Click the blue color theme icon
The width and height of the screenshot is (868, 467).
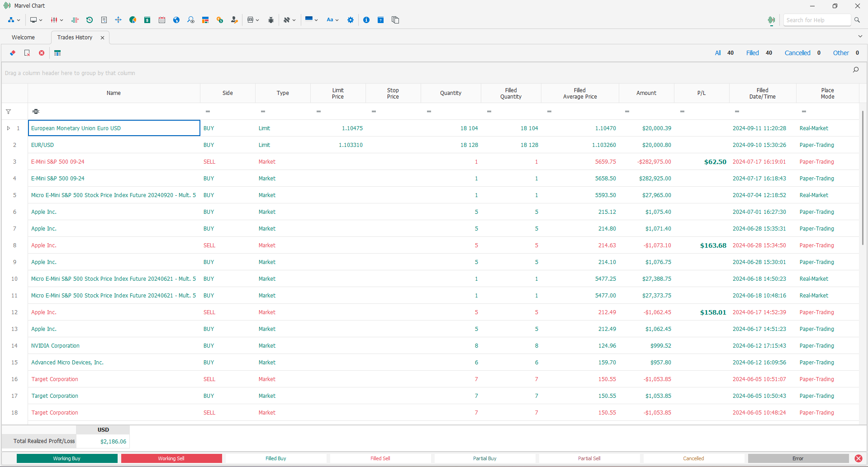click(x=309, y=19)
